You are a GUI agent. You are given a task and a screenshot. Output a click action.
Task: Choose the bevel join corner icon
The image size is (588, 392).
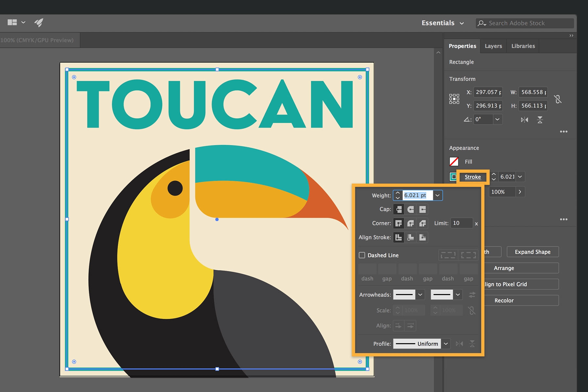click(422, 223)
